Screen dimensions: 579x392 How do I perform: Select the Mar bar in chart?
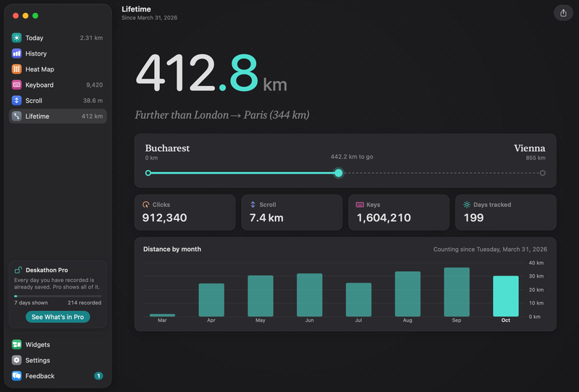(162, 315)
